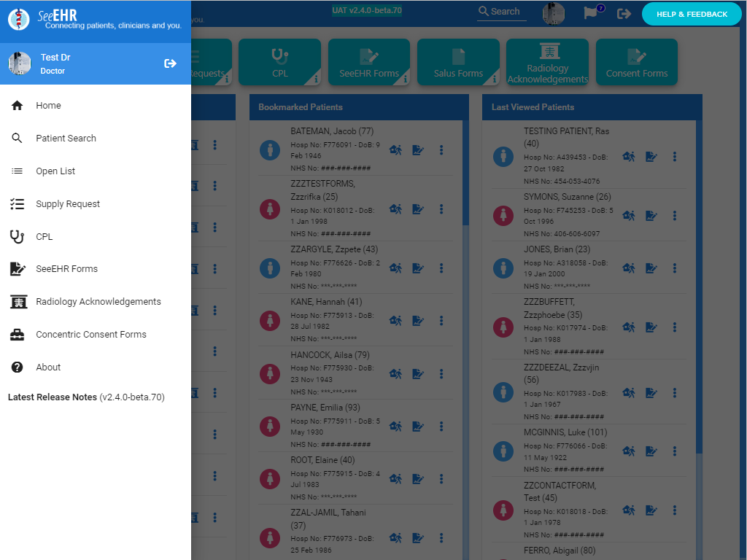Click Test Dr profile avatar in drawer
This screenshot has height=560, width=747.
coord(20,63)
